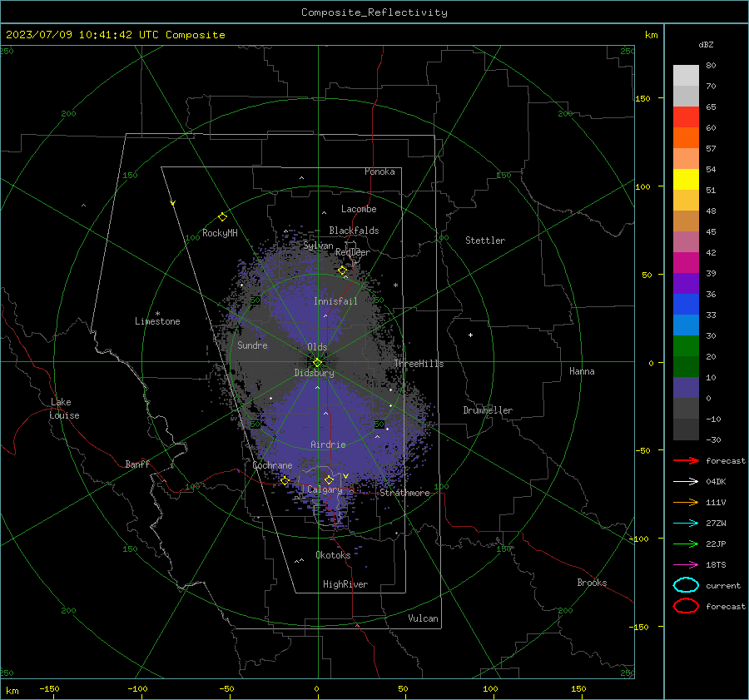Click the Drumheller label
749x700 pixels.
click(488, 410)
